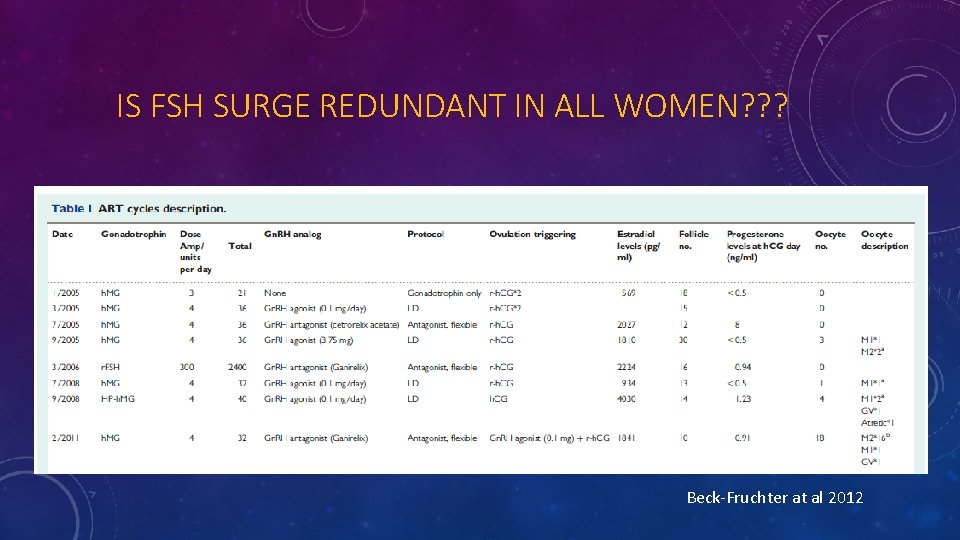Viewport: 960px width, 540px height.
Task: Click 'Antagonist, flexible' in the 3/2006 row
Action: click(442, 367)
